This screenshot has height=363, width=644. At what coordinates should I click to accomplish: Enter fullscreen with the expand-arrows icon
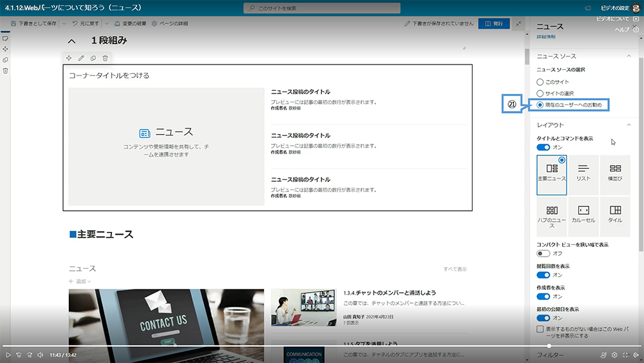625,355
